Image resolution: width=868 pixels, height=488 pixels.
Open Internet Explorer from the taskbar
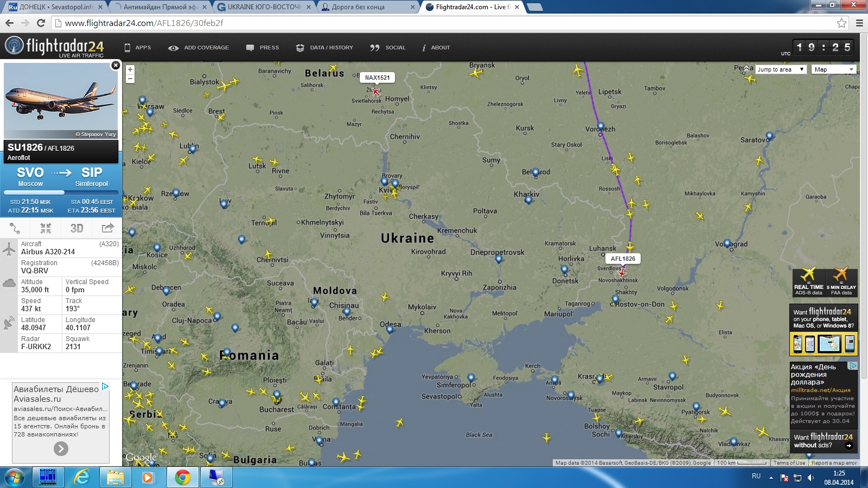(81, 478)
